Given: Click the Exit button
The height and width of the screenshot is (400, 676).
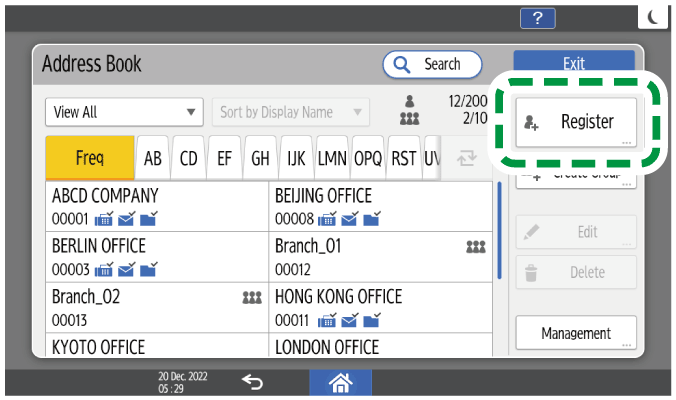Looking at the screenshot, I should click(x=574, y=63).
